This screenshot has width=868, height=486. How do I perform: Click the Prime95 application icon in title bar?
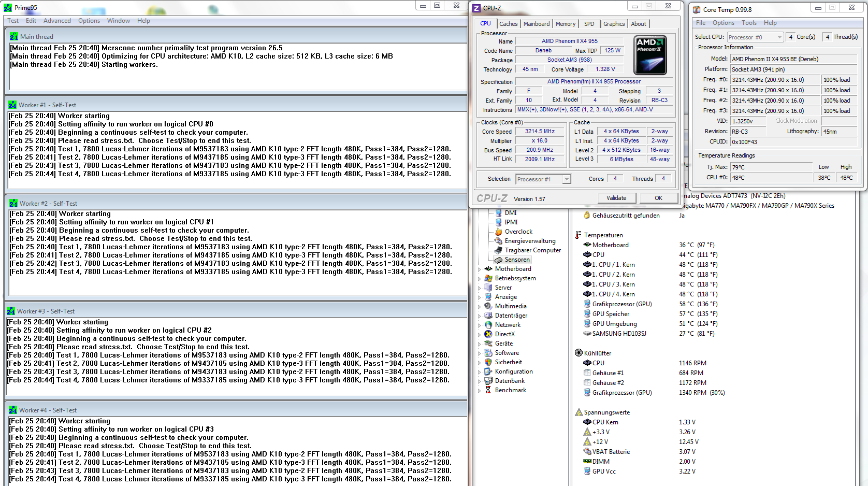point(8,8)
